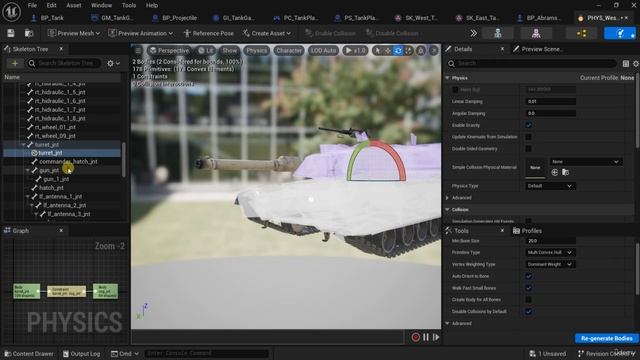This screenshot has width=640, height=360.
Task: Open the Revision Control status icon
Action: coord(581,353)
